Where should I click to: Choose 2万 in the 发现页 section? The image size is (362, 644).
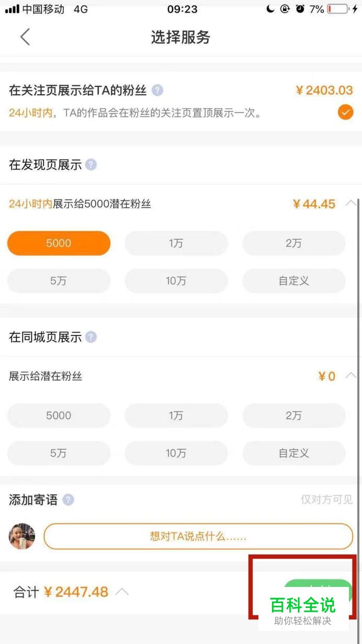tap(293, 243)
